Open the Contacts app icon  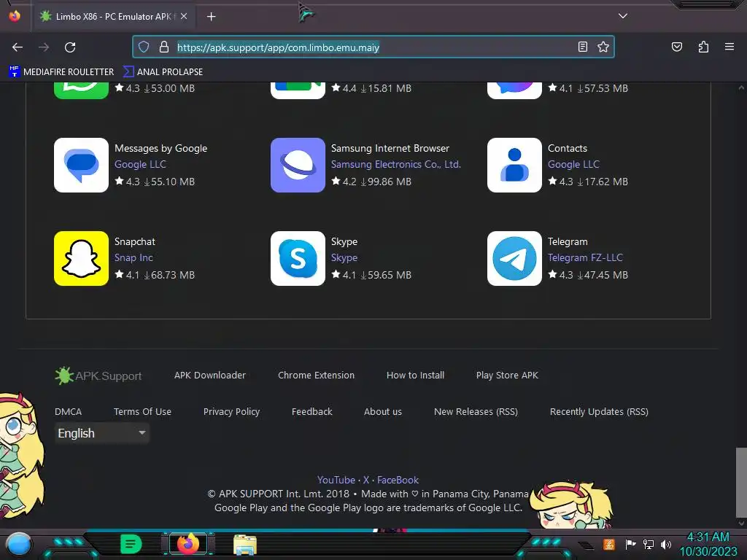pos(514,165)
